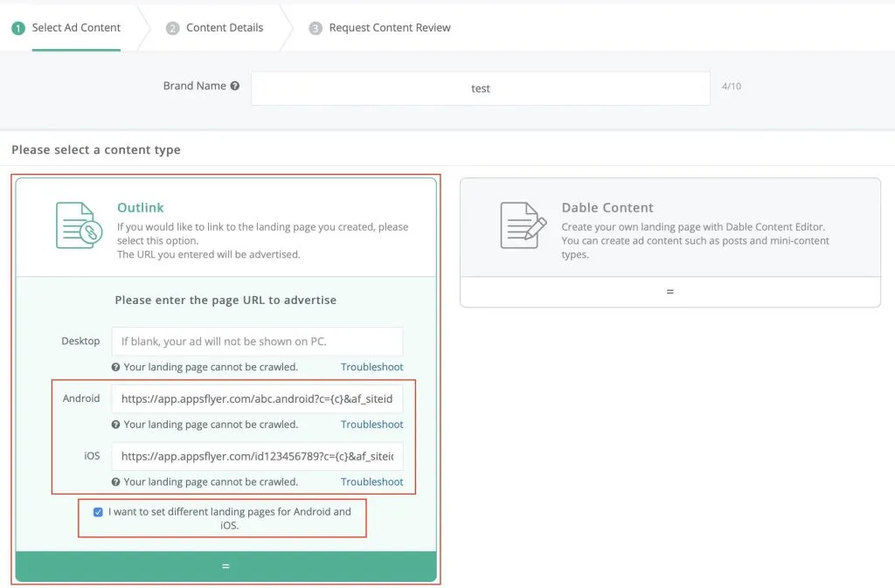Click the Dable Content pencil document icon
895x588 pixels.
(x=523, y=225)
